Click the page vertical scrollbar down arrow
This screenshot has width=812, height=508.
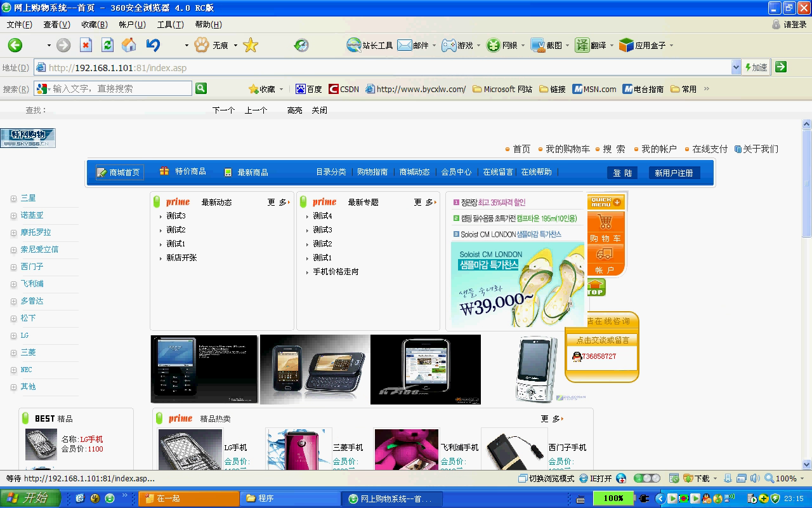807,464
